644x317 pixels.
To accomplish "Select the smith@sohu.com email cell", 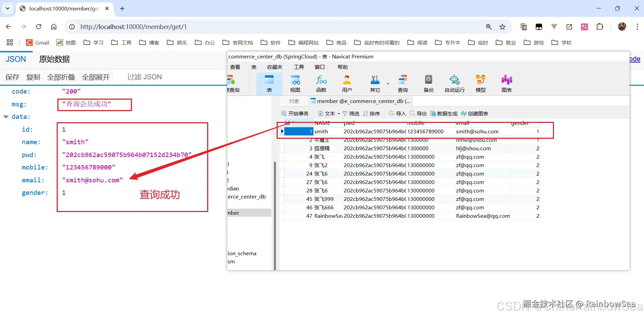I will 482,132.
